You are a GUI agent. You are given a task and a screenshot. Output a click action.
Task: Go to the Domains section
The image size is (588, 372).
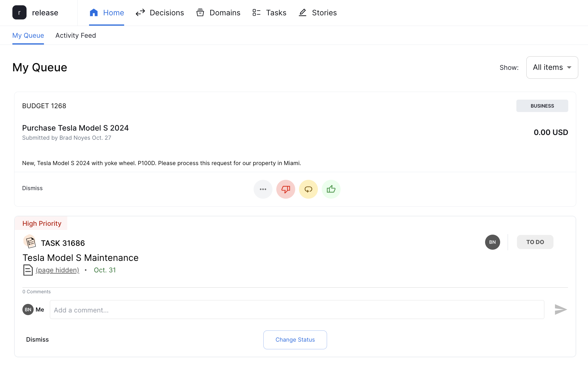[x=218, y=13]
